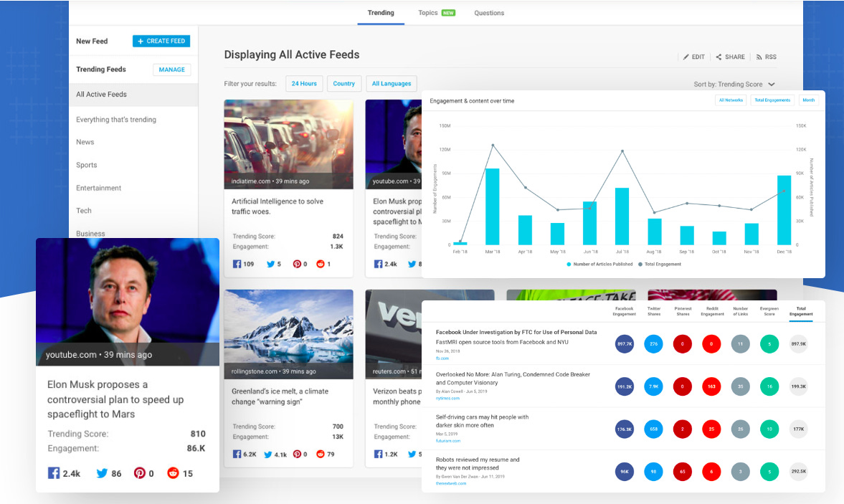Select Everything that's trending feed
844x504 pixels.
pyautogui.click(x=115, y=120)
